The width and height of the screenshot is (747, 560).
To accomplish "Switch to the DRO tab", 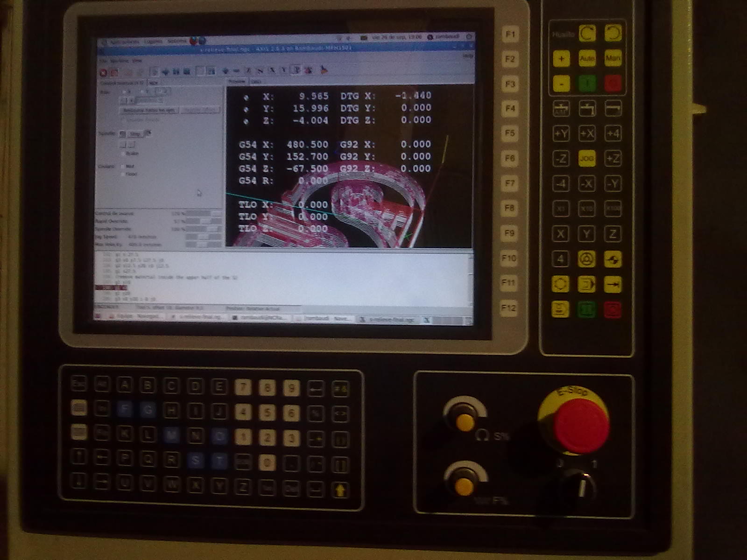I will point(256,81).
